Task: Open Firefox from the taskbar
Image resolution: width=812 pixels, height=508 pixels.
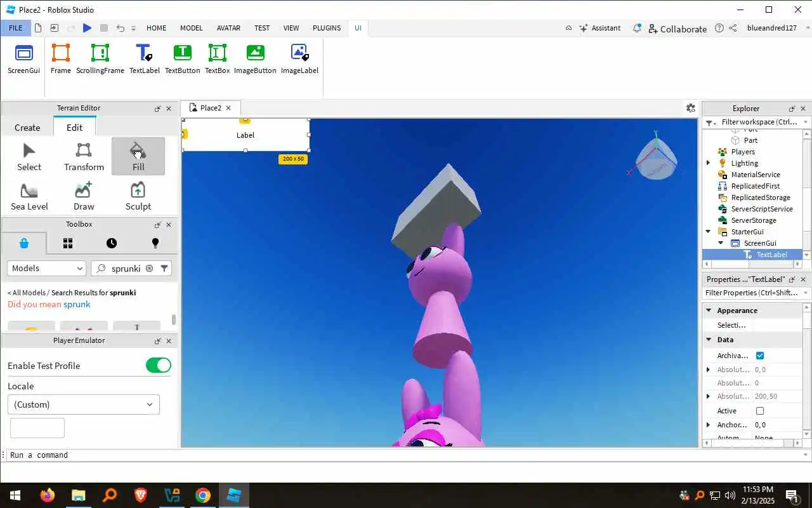Action: pyautogui.click(x=48, y=495)
